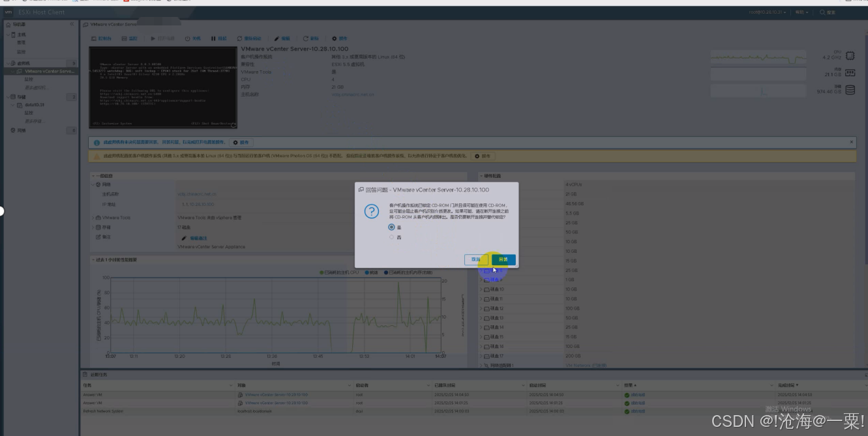Image resolution: width=868 pixels, height=436 pixels.
Task: Collapse the 虚拟机 tree node
Action: click(x=7, y=63)
